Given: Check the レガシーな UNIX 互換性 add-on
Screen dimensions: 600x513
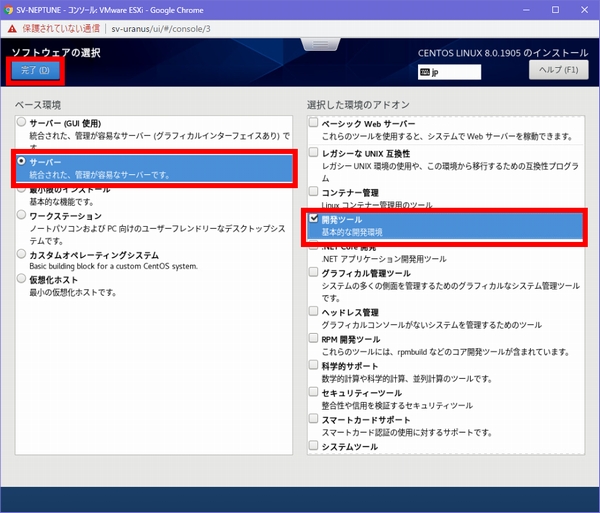Looking at the screenshot, I should pyautogui.click(x=313, y=152).
